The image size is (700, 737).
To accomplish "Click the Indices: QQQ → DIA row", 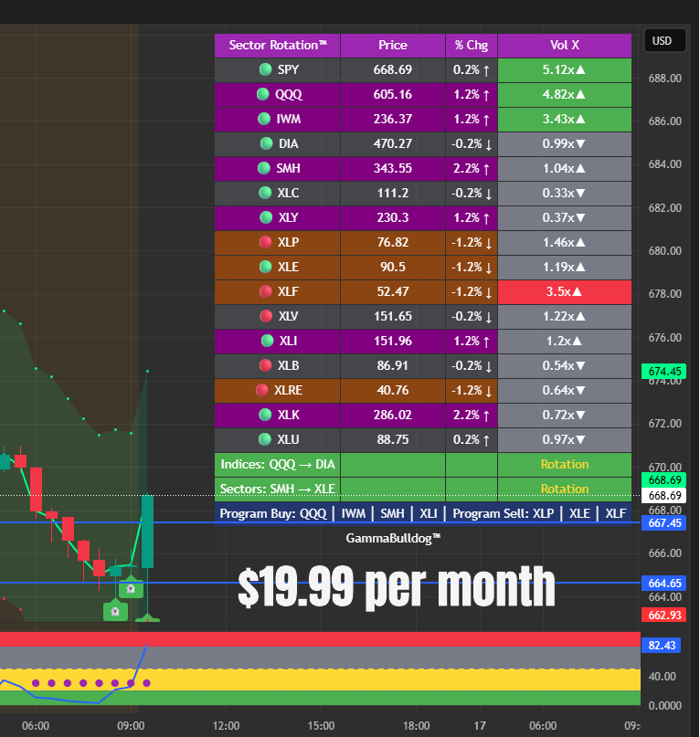I will 423,464.
